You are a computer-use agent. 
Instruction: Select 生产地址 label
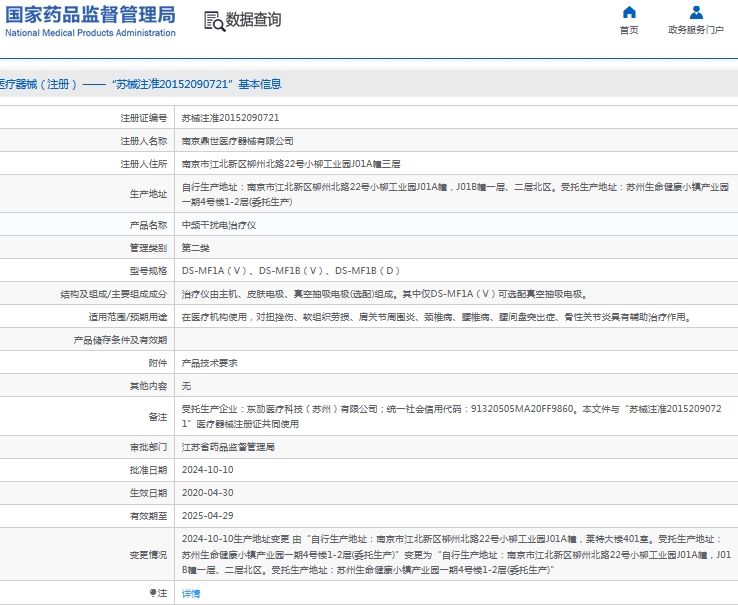(x=148, y=194)
